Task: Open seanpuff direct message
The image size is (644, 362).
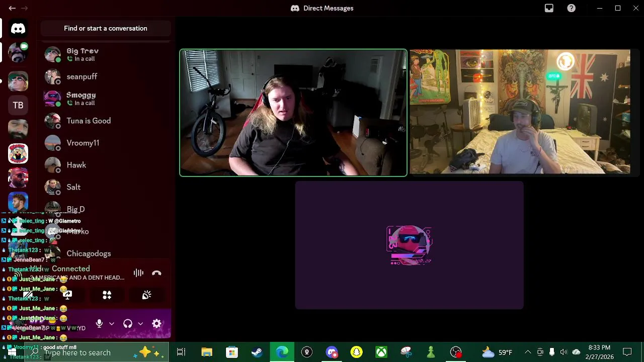Action: (106, 76)
